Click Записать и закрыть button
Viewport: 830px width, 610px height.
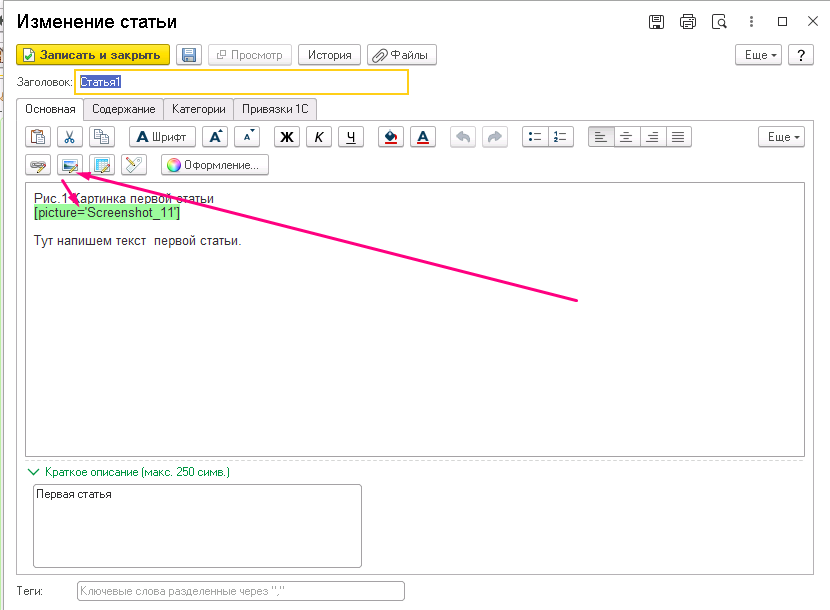[x=93, y=55]
